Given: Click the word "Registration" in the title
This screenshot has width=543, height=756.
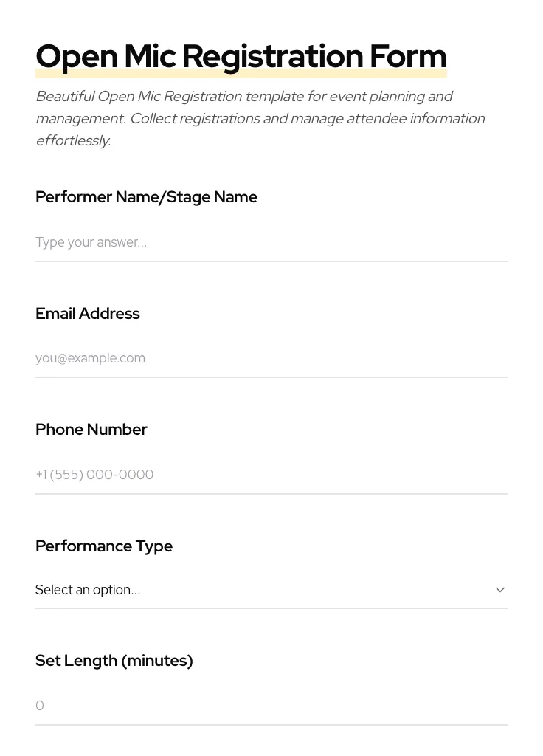Looking at the screenshot, I should [x=272, y=56].
